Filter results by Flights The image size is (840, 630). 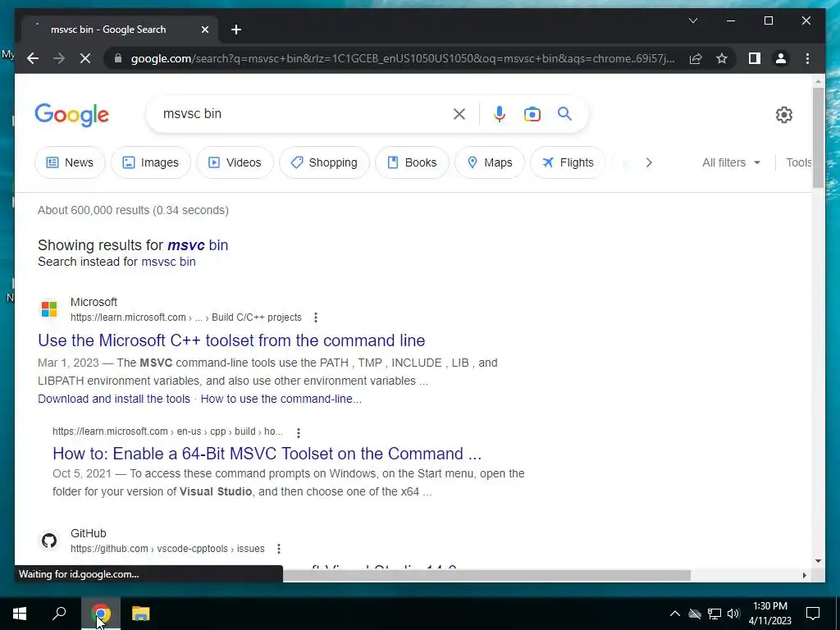pyautogui.click(x=568, y=162)
